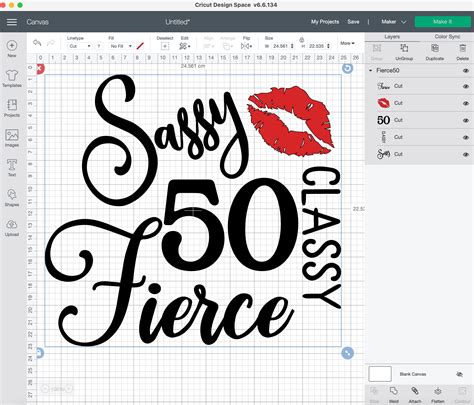Open My Projects
474x405 pixels.
[325, 22]
